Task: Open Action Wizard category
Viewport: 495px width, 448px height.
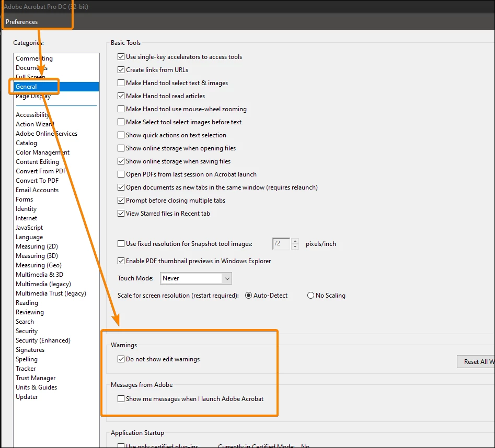Action: (x=34, y=124)
